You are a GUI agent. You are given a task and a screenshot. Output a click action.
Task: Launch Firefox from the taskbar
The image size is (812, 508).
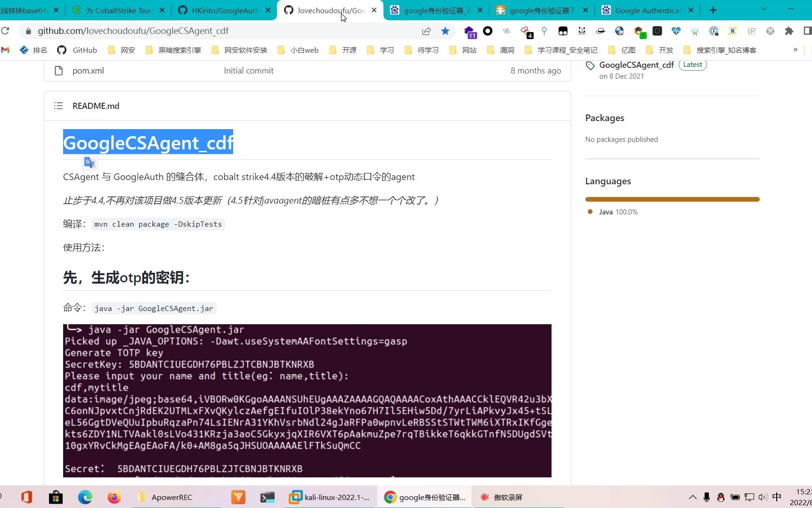click(114, 497)
